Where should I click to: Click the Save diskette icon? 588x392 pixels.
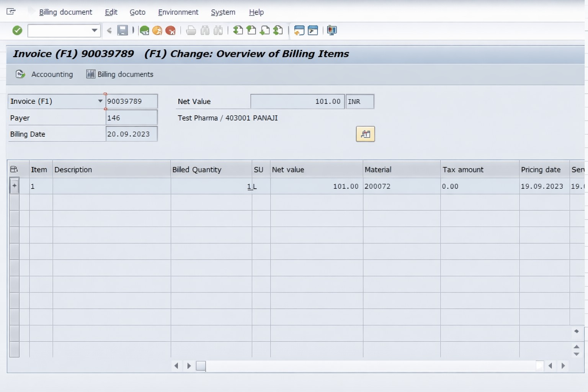pyautogui.click(x=122, y=31)
